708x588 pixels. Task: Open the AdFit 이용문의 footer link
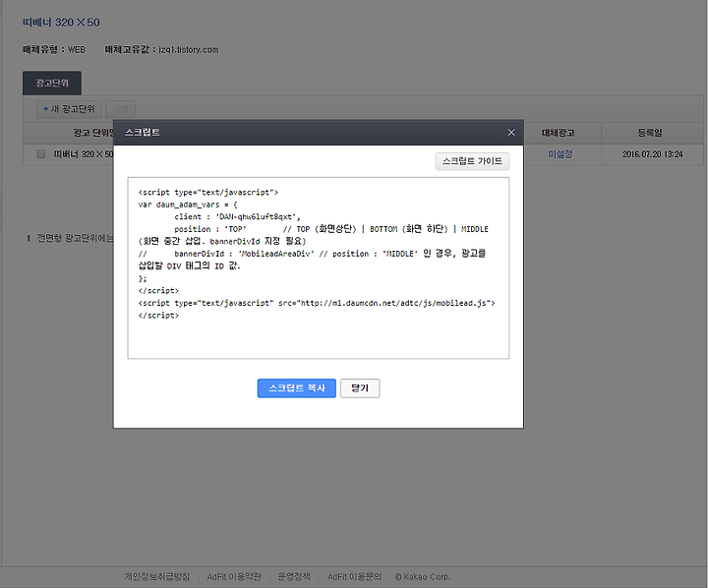pos(354,577)
